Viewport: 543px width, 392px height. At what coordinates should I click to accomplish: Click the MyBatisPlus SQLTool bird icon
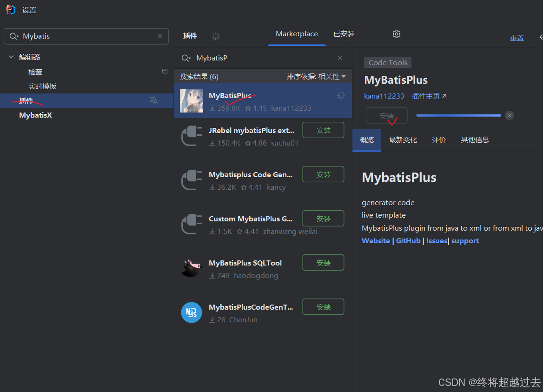[192, 268]
